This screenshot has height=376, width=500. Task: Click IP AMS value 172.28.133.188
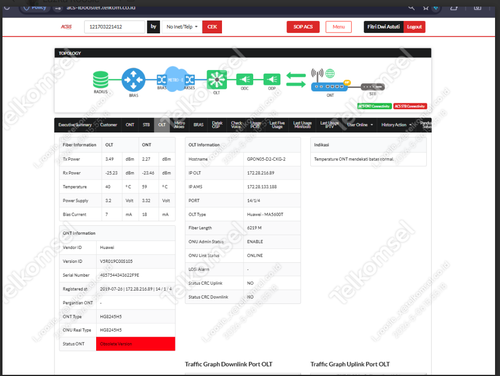point(262,187)
